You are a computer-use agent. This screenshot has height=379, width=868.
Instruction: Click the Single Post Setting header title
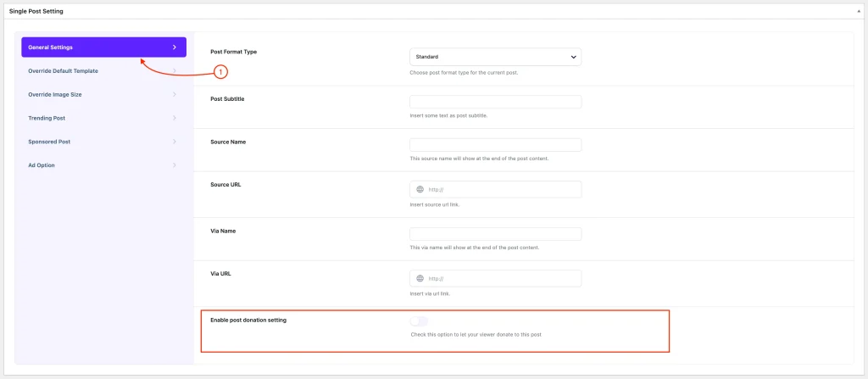click(x=42, y=11)
